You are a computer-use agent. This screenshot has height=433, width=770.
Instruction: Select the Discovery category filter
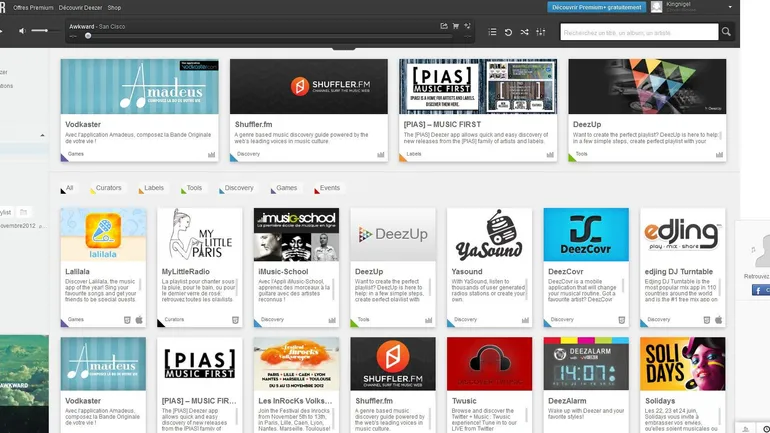coord(238,188)
